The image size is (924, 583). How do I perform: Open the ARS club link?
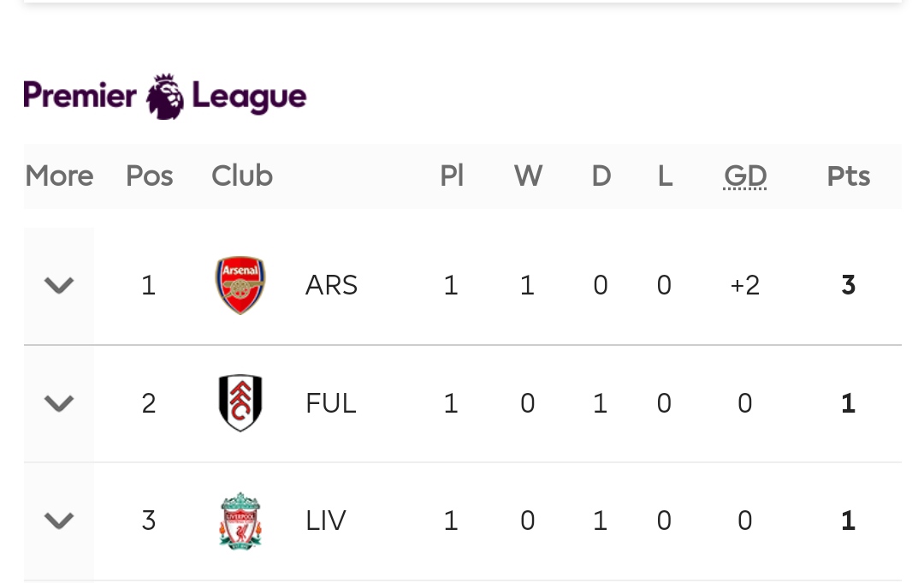pyautogui.click(x=331, y=285)
